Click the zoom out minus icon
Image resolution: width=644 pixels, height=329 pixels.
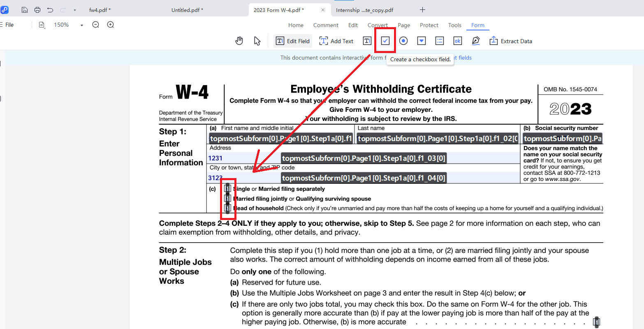tap(96, 25)
